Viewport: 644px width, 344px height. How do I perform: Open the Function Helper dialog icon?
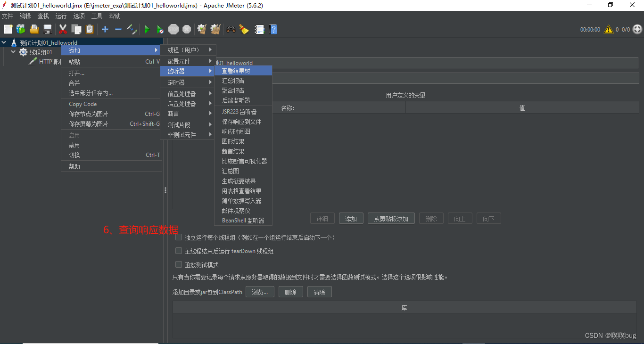pos(259,29)
